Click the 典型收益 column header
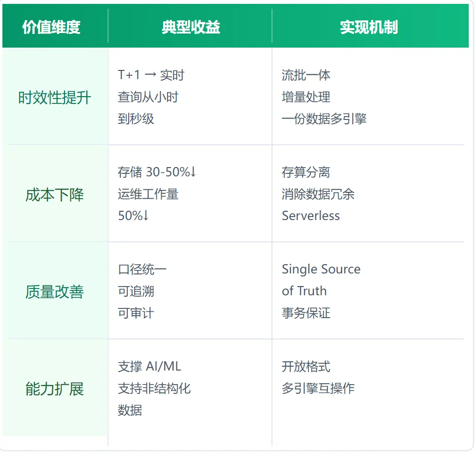The width and height of the screenshot is (476, 457). coord(190,27)
